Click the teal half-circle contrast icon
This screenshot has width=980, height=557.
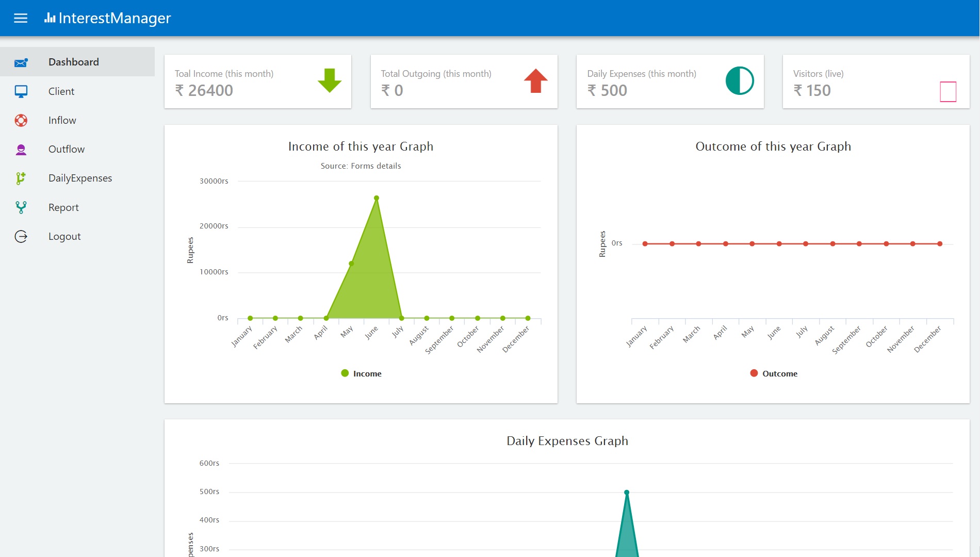[x=740, y=80]
